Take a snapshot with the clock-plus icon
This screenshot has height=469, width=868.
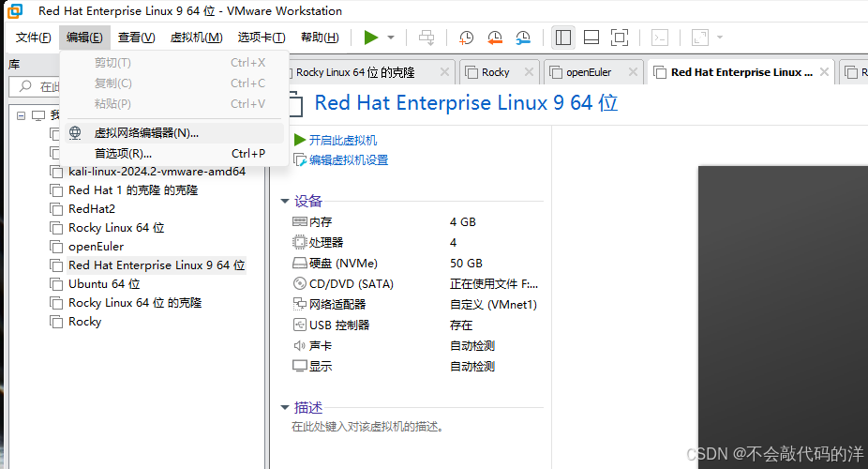[x=466, y=38]
